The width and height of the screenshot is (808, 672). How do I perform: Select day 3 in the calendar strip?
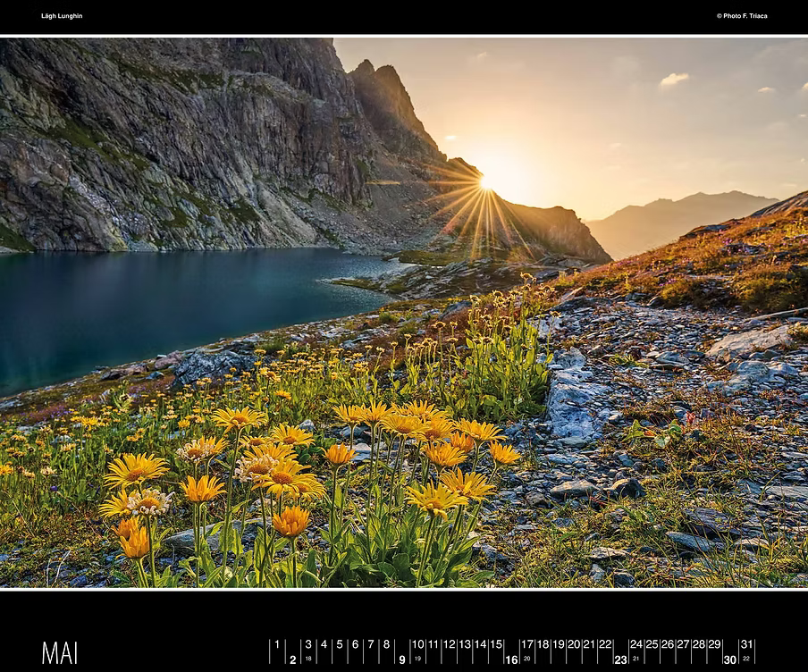tap(308, 644)
